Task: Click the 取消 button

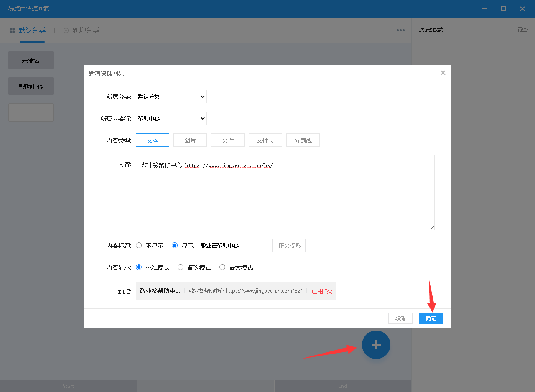Action: (x=400, y=318)
